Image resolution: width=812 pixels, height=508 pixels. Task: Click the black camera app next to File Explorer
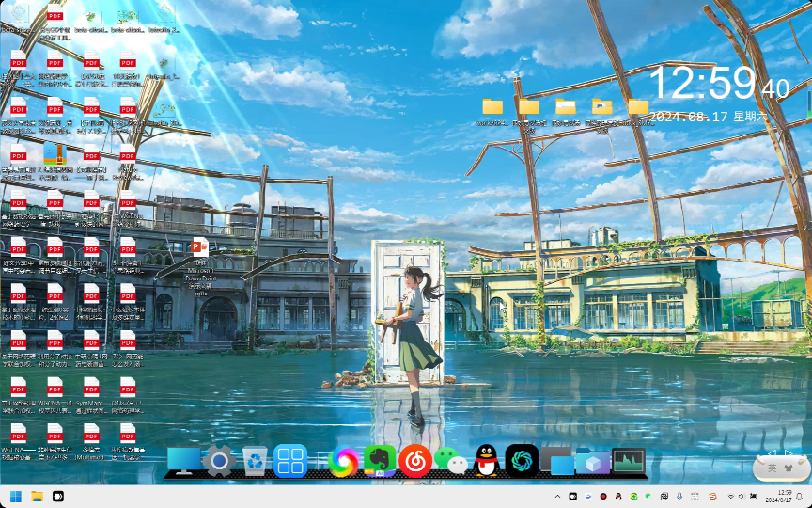pyautogui.click(x=58, y=497)
